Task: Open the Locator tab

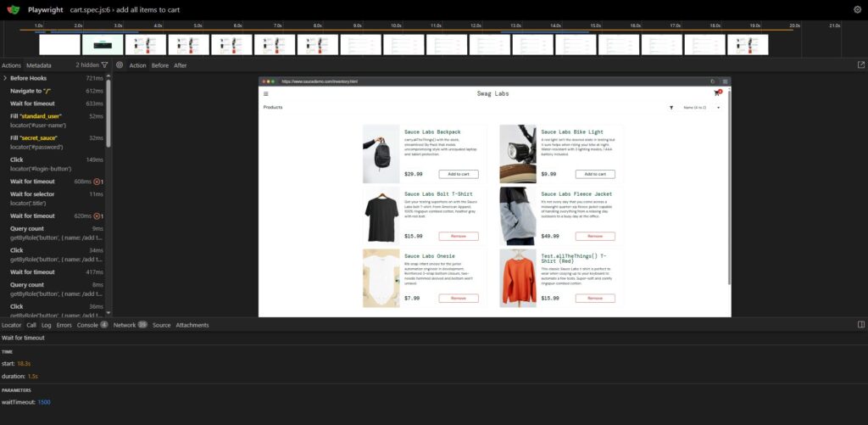Action: tap(12, 325)
